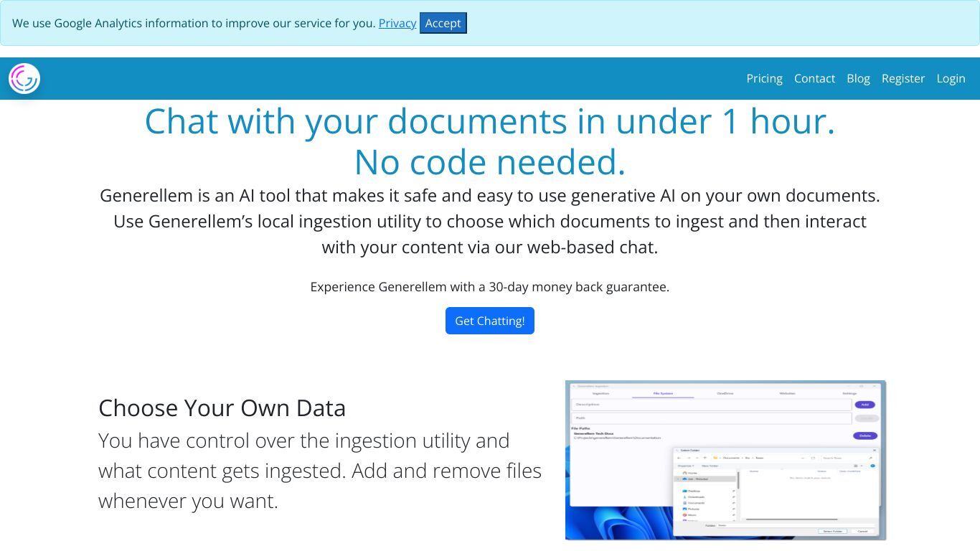This screenshot has height=551, width=980.
Task: Click the 'You have control over the ingestion utility' text
Action: click(x=320, y=471)
